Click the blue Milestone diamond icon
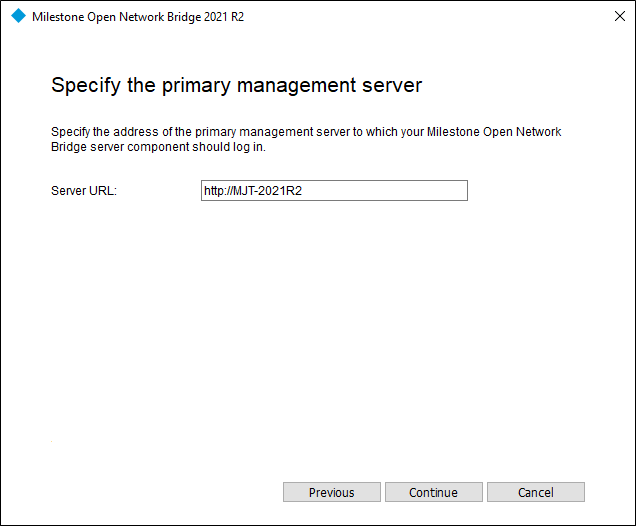Viewport: 636px width, 526px height. 18,17
